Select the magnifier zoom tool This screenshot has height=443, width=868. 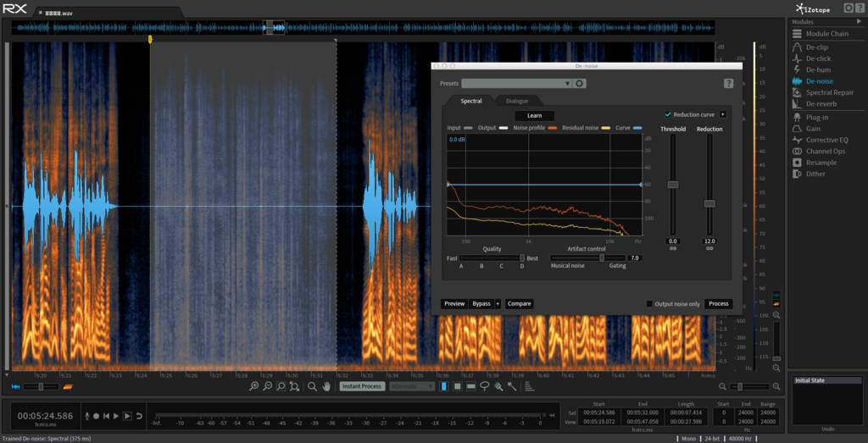tap(312, 386)
